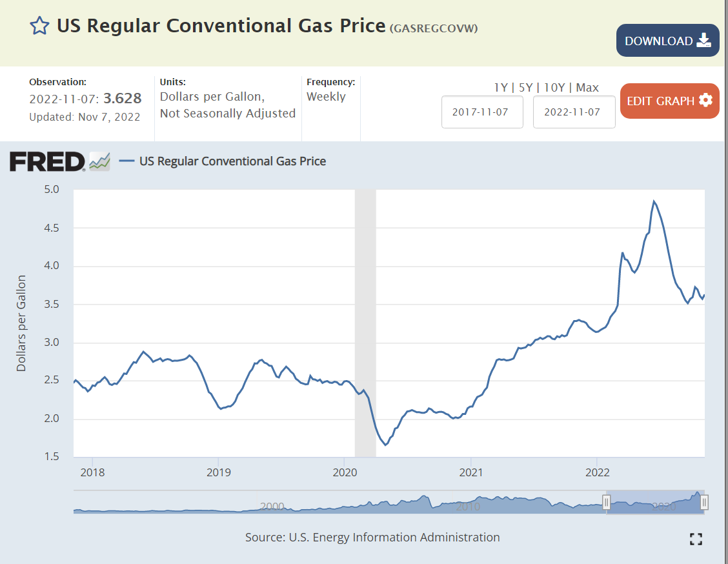This screenshot has width=728, height=564.
Task: Select the 1Y time range
Action: (501, 88)
